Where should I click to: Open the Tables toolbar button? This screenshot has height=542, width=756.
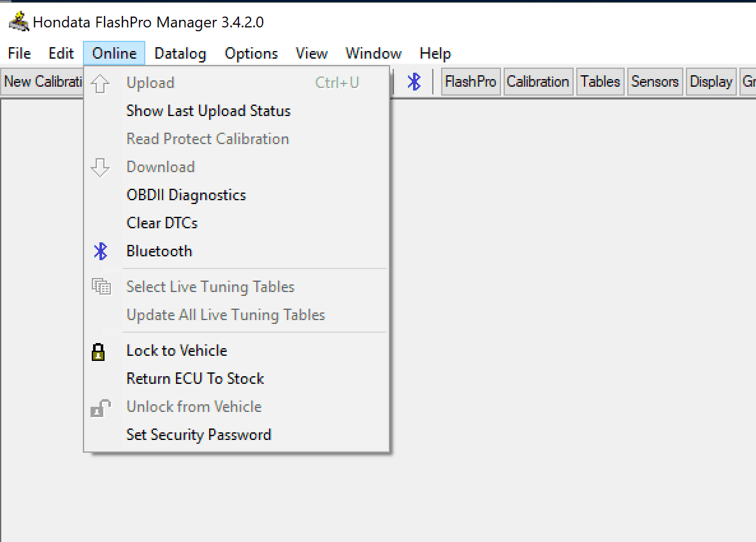coord(600,82)
